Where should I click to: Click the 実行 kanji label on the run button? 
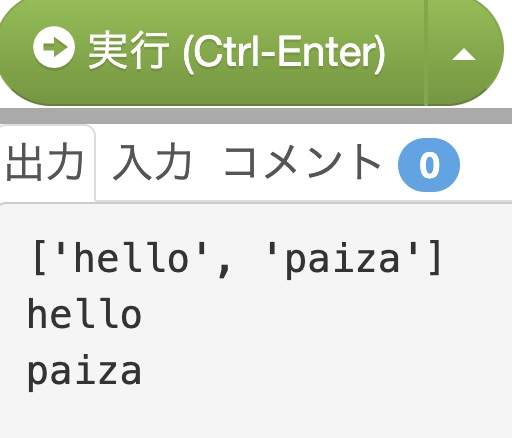tap(128, 50)
